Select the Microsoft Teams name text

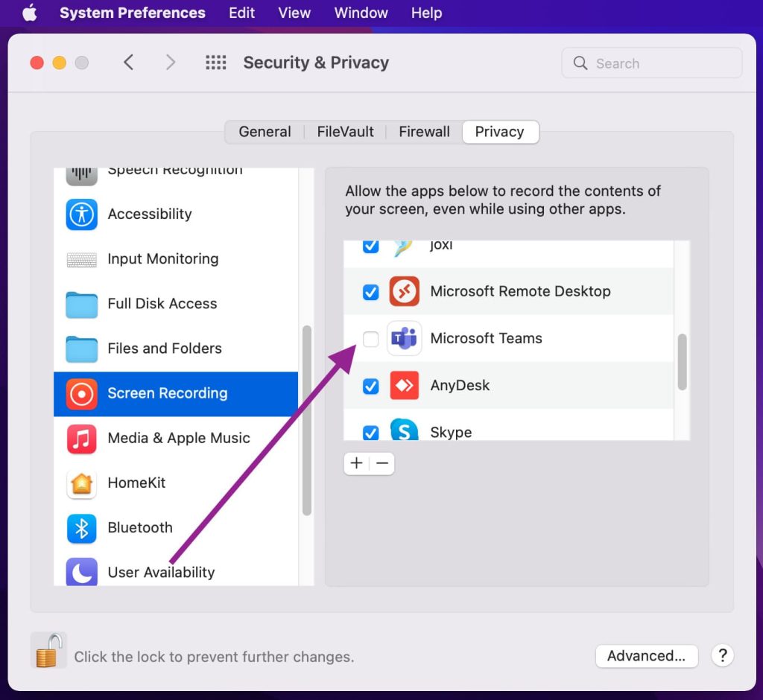coord(486,338)
